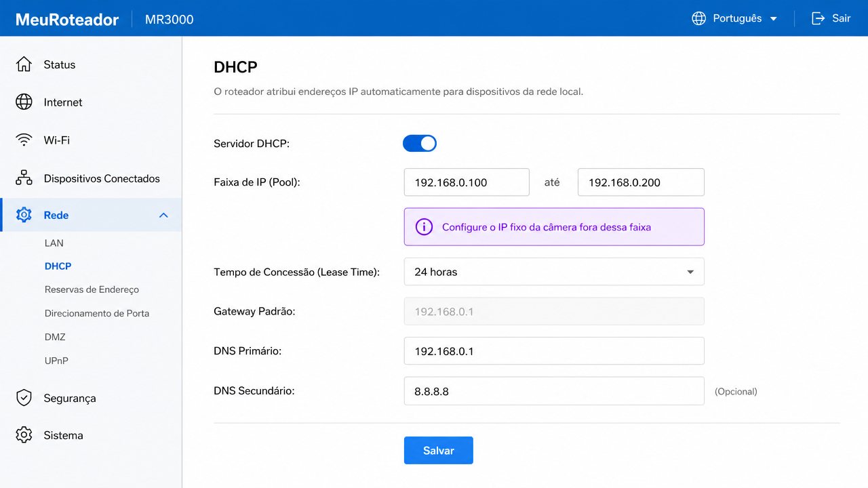Open Direcionamento de Porta settings
868x488 pixels.
[x=97, y=313]
